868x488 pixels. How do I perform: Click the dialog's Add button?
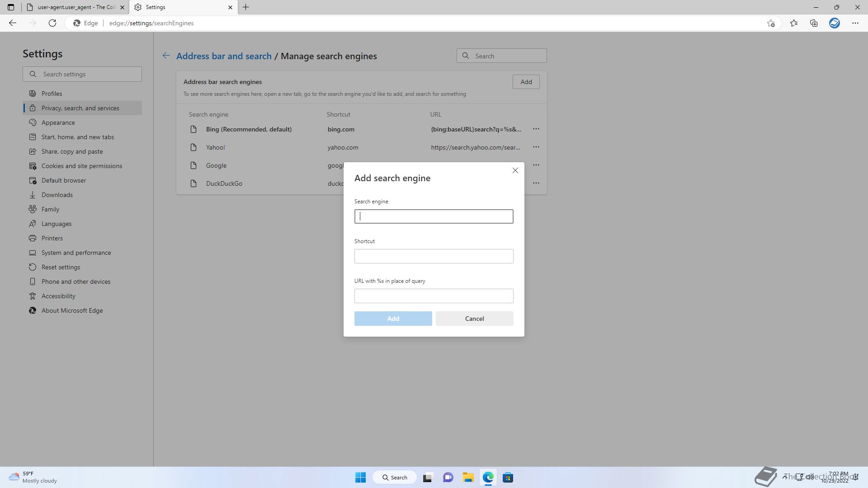pos(393,319)
